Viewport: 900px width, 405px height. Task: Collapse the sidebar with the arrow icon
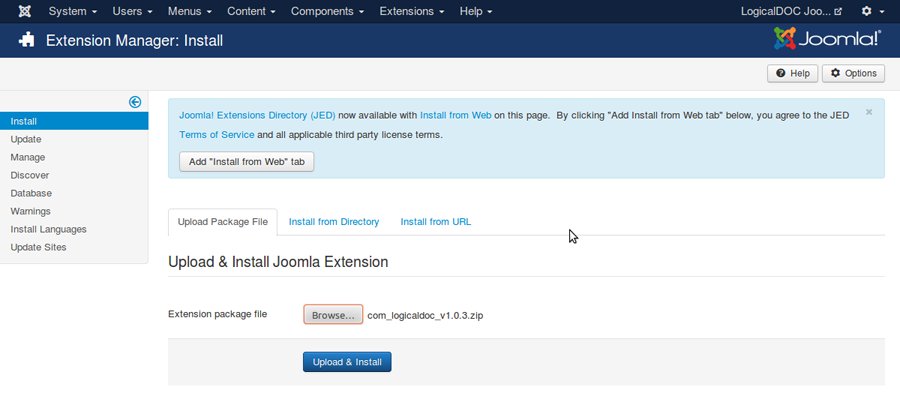[x=135, y=102]
